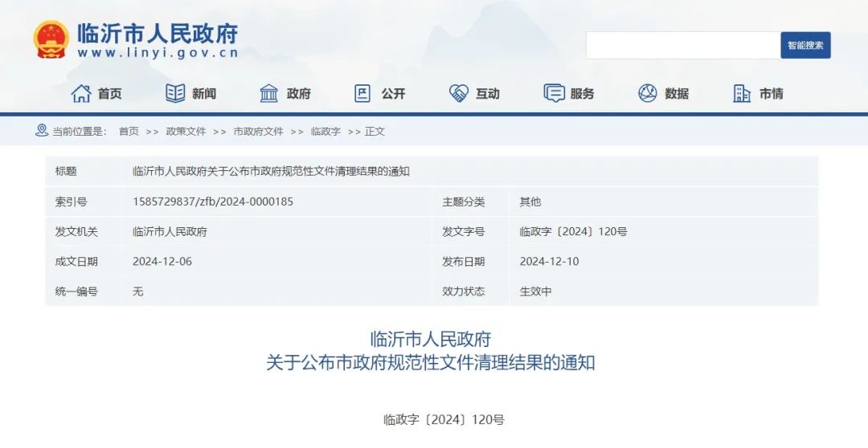
Task: Click the 政府 building icon
Action: point(269,93)
